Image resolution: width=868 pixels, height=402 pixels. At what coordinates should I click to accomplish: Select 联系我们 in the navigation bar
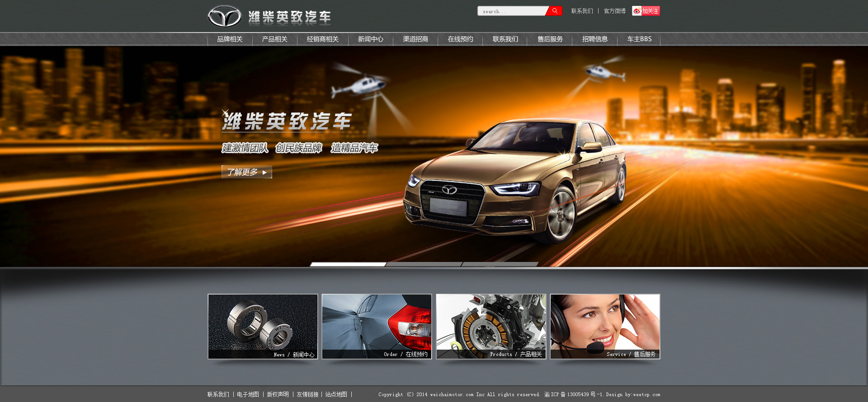point(505,39)
